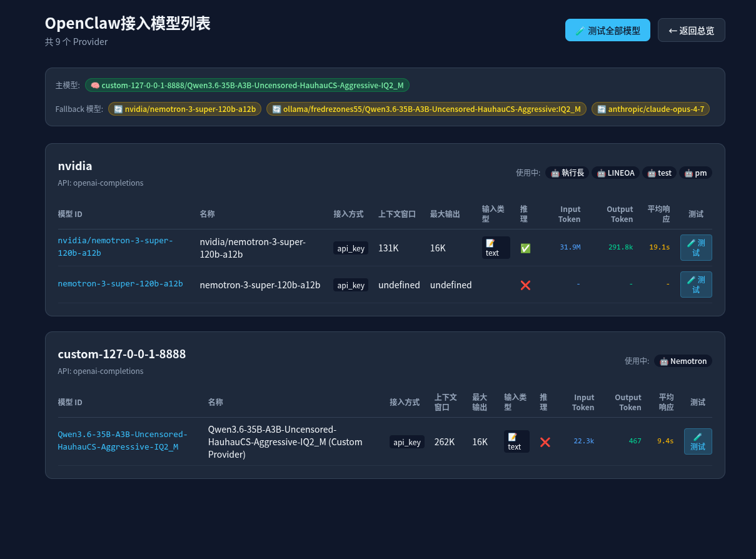The height and width of the screenshot is (559, 756).
Task: Select ollama/fredrezones55 fallback model badge
Action: coord(426,109)
